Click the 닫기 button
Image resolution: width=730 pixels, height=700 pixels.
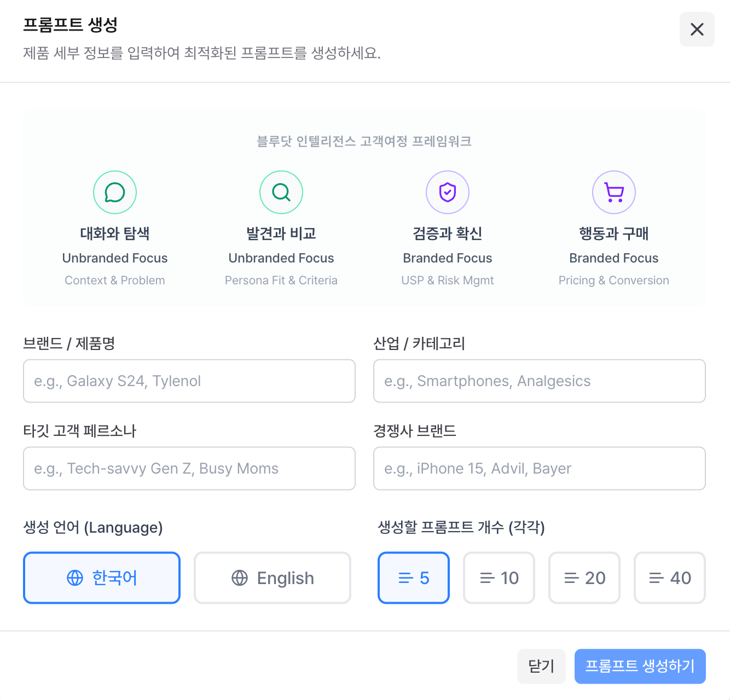(x=541, y=666)
